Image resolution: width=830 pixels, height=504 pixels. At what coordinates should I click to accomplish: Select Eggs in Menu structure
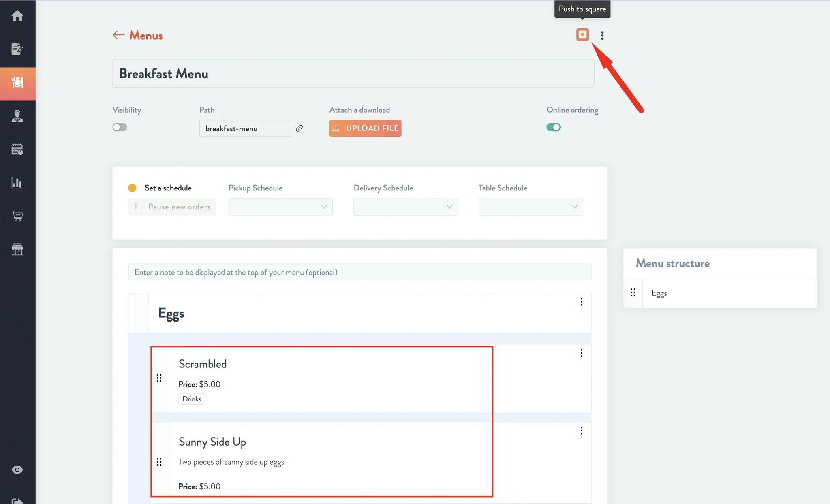pos(659,293)
